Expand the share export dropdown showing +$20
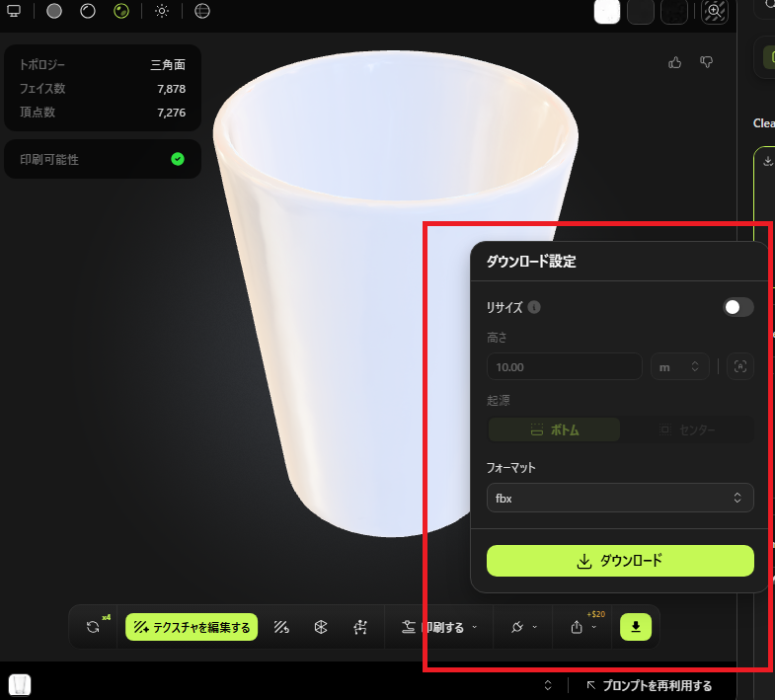The image size is (775, 700). 582,627
